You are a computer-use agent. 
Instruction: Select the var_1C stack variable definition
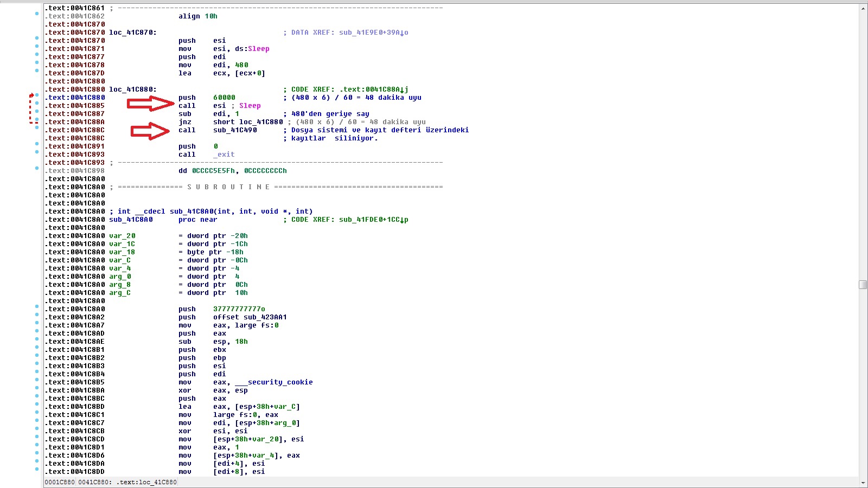178,244
